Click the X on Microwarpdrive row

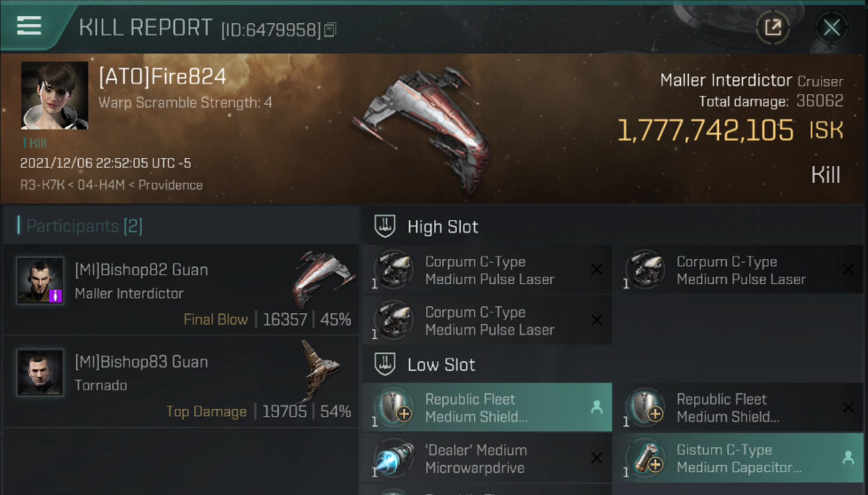(x=596, y=458)
